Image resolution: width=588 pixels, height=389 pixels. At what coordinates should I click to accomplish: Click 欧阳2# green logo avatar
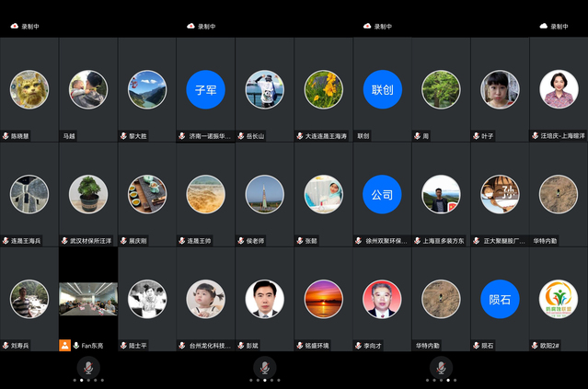point(559,299)
